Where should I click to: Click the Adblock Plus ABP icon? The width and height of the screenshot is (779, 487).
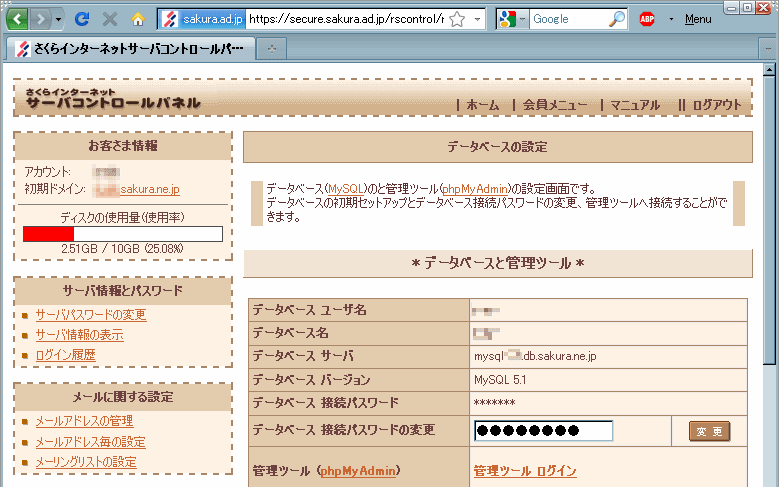(x=647, y=19)
